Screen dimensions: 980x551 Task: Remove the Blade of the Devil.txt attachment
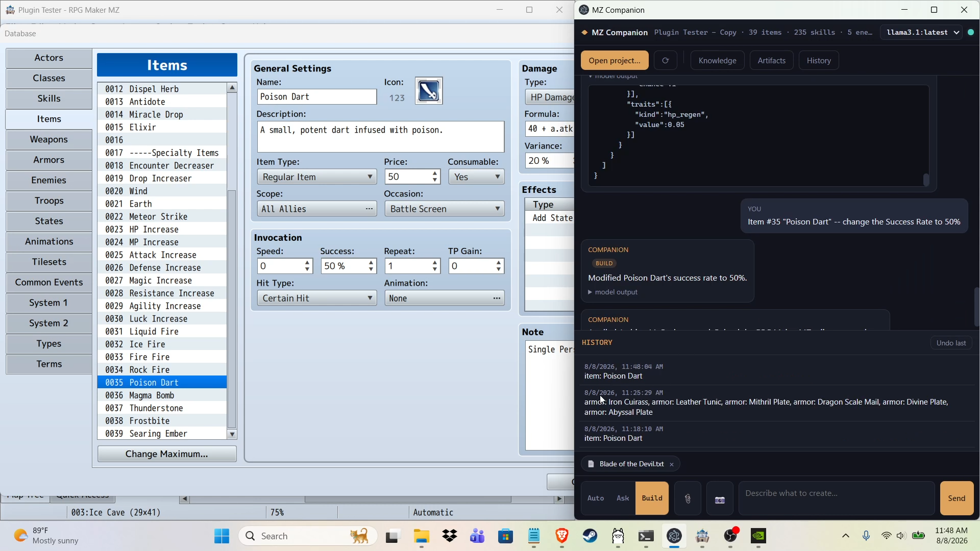coord(672,464)
